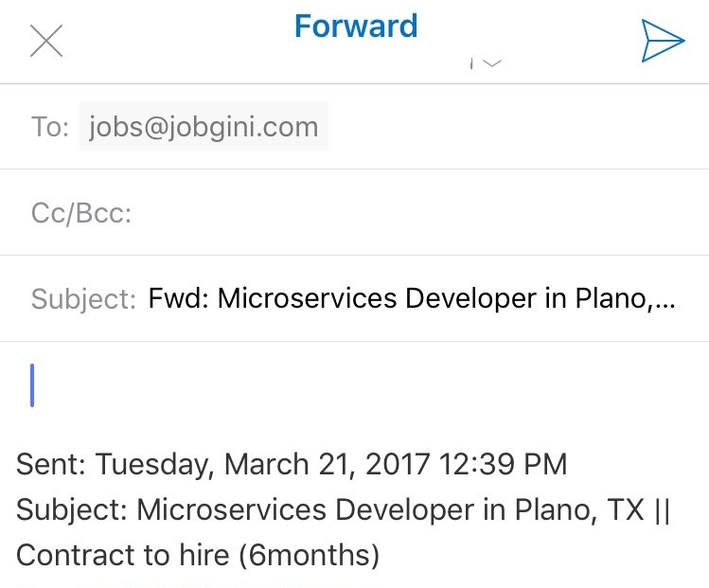Tap the Forward title header
The image size is (709, 588).
click(x=356, y=27)
